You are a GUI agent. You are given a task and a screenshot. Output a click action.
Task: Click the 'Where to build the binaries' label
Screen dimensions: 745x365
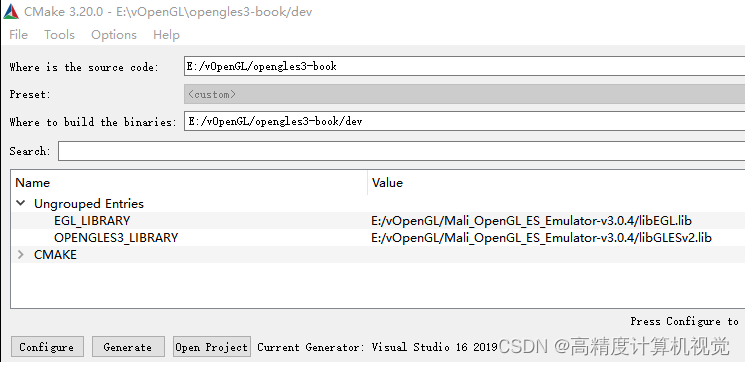coord(93,122)
